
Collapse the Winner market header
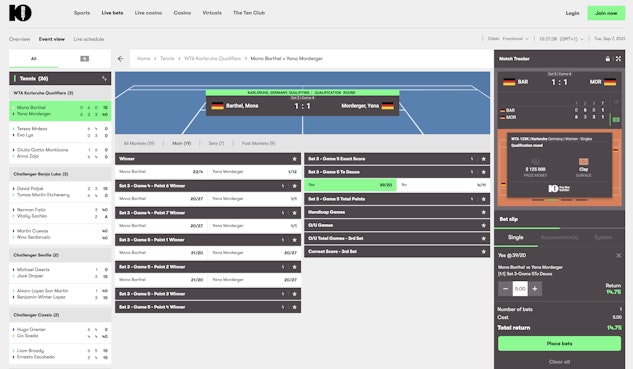pyautogui.click(x=208, y=159)
